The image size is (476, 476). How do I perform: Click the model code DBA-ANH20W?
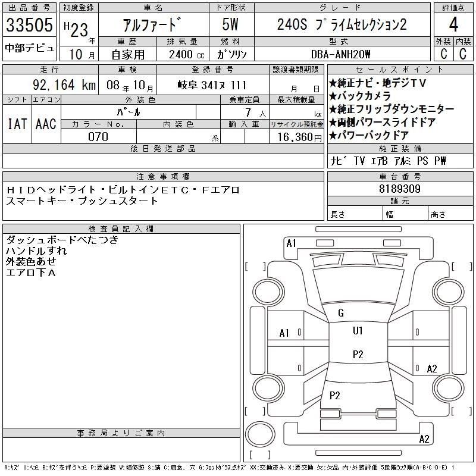[x=341, y=54]
